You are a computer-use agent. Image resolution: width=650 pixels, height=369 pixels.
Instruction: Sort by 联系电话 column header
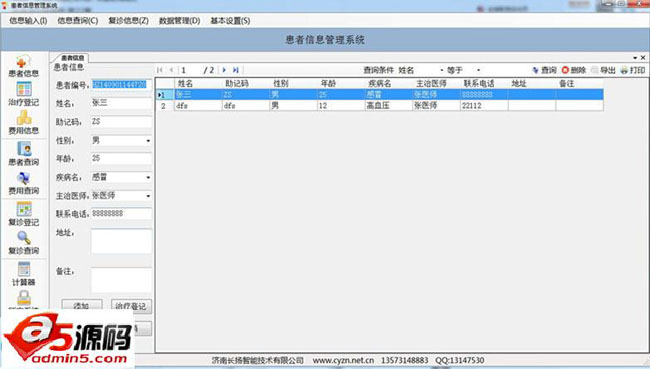[484, 83]
